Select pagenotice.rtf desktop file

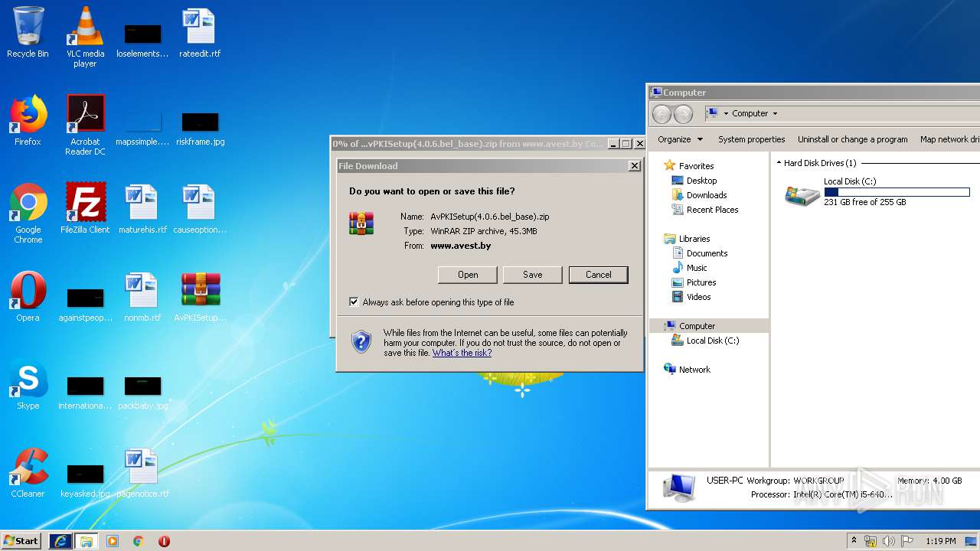pyautogui.click(x=142, y=472)
